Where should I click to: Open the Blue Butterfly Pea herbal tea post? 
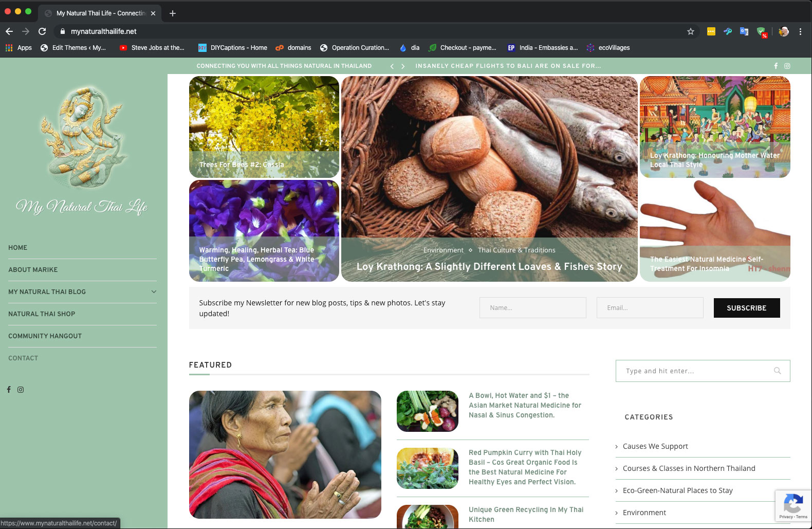click(x=257, y=259)
